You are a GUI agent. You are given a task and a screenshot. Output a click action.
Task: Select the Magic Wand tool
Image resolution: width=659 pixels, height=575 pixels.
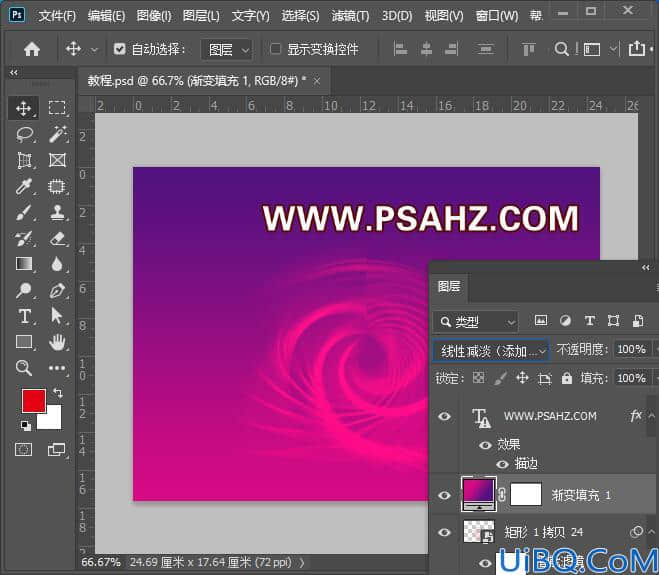pyautogui.click(x=57, y=135)
